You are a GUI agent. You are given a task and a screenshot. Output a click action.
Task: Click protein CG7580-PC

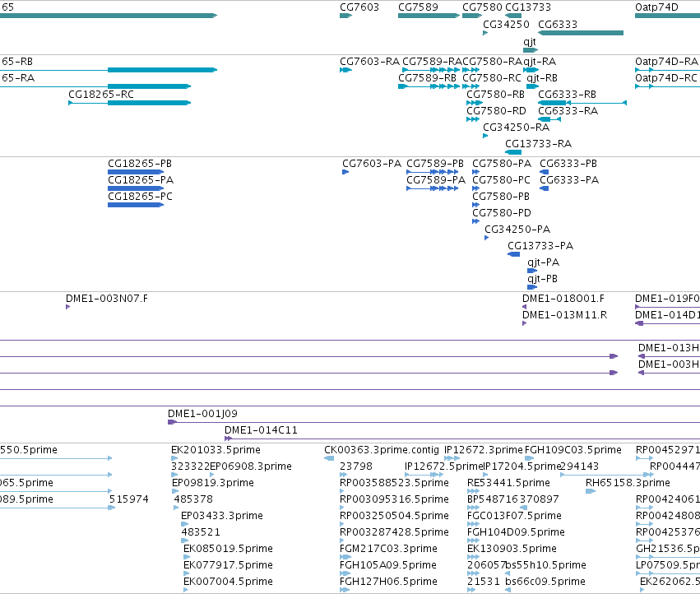(x=501, y=180)
